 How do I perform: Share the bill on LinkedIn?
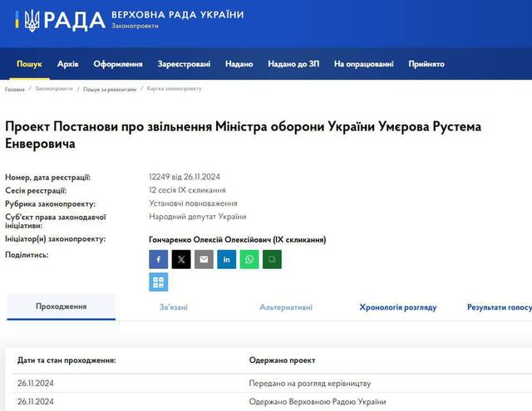(x=226, y=260)
